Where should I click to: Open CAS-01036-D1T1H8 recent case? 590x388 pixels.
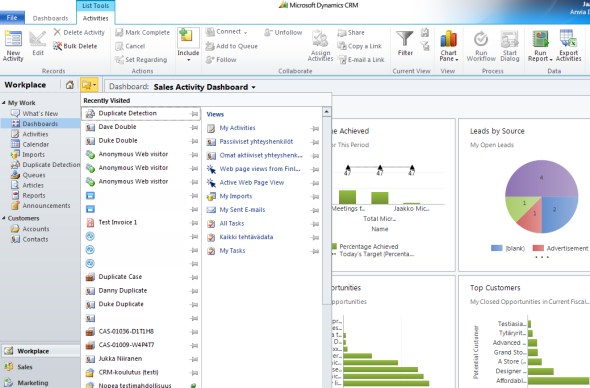point(126,332)
